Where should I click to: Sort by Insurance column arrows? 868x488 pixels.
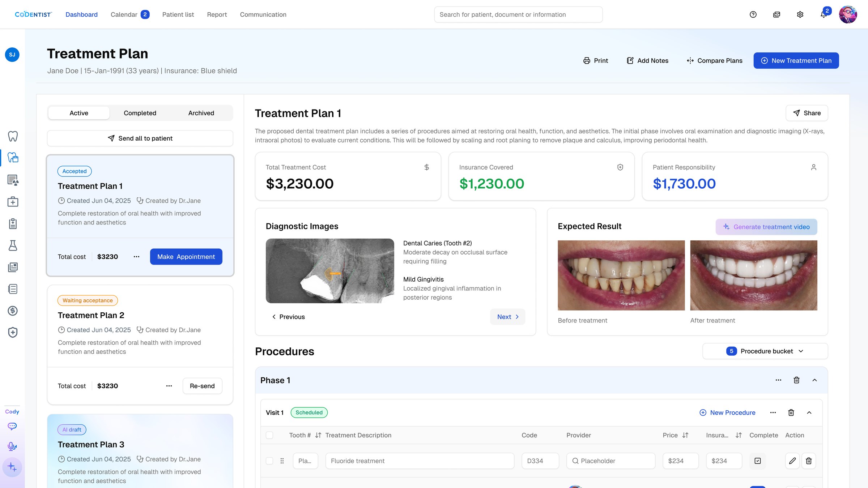739,435
